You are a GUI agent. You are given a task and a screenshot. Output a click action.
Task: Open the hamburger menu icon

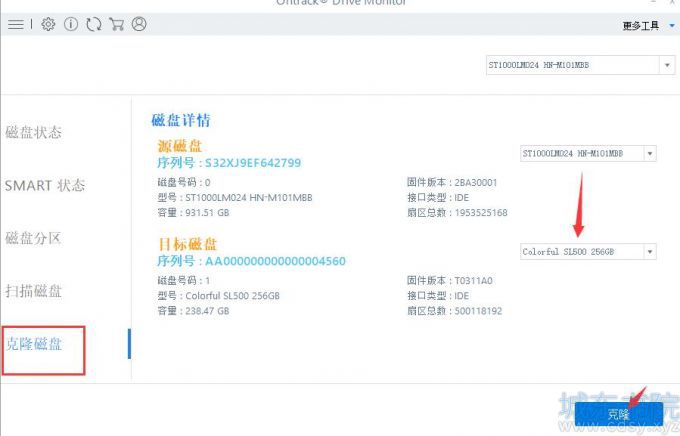(16, 24)
